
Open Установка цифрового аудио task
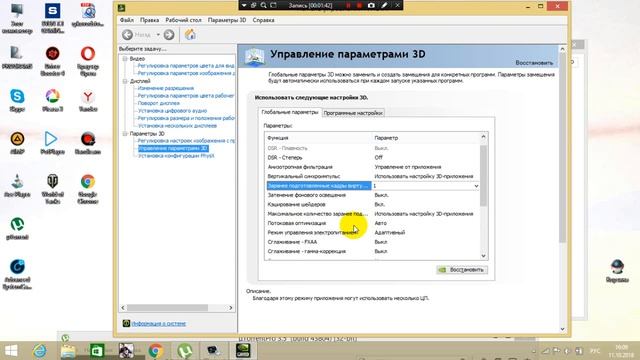[x=172, y=111]
